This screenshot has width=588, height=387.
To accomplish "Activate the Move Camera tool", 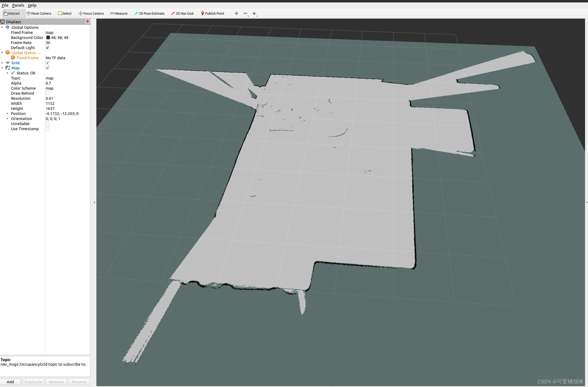I will point(39,13).
